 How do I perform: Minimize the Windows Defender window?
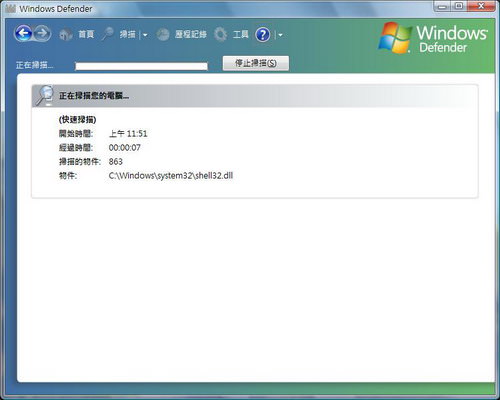(x=442, y=6)
